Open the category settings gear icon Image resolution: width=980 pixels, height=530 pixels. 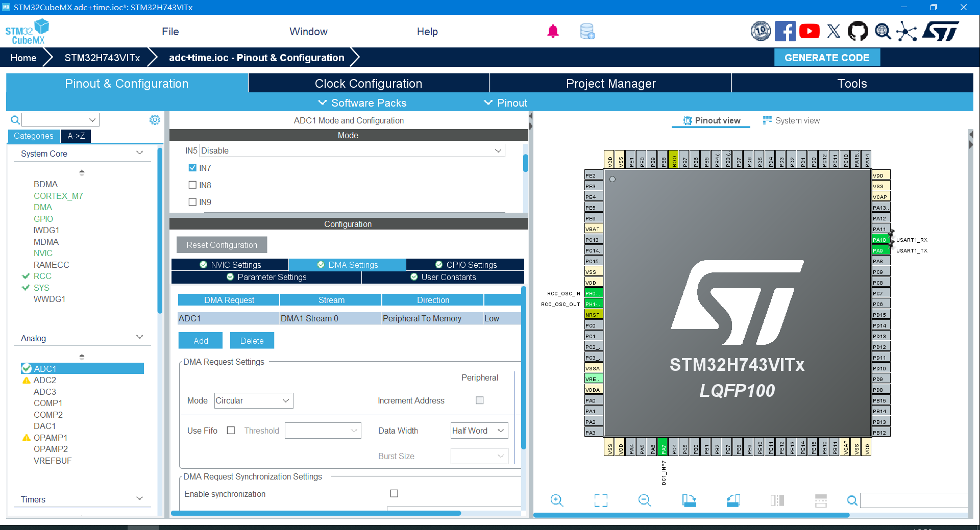tap(155, 120)
